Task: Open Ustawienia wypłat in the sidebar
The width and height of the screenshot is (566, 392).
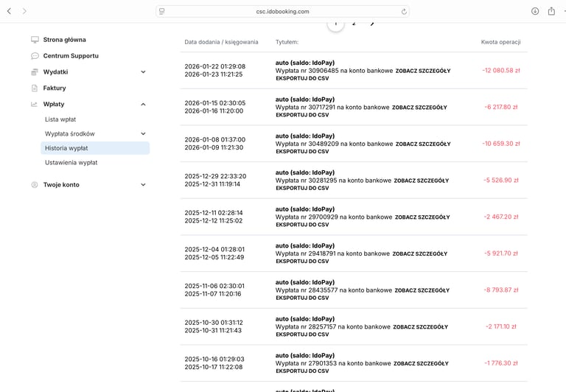Action: point(71,162)
